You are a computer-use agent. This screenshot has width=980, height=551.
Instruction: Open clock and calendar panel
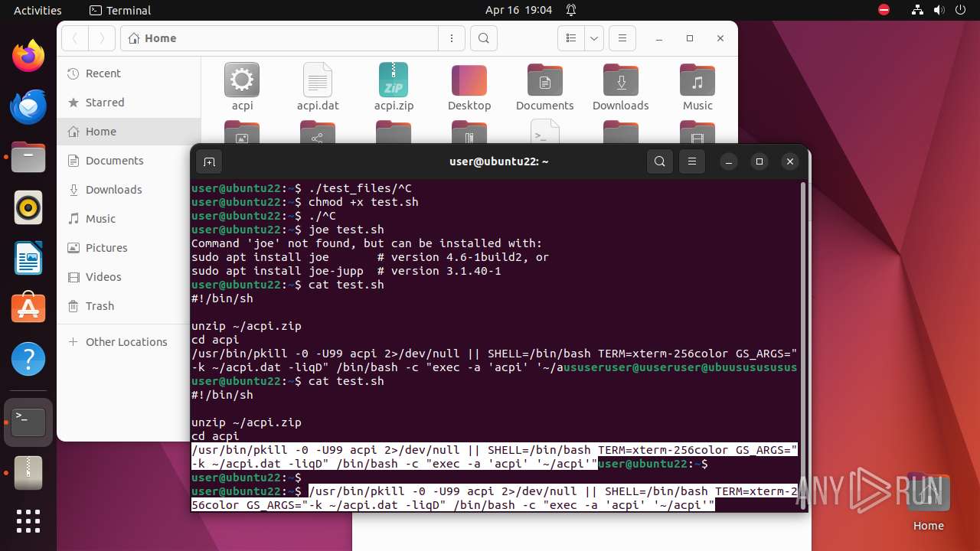518,10
